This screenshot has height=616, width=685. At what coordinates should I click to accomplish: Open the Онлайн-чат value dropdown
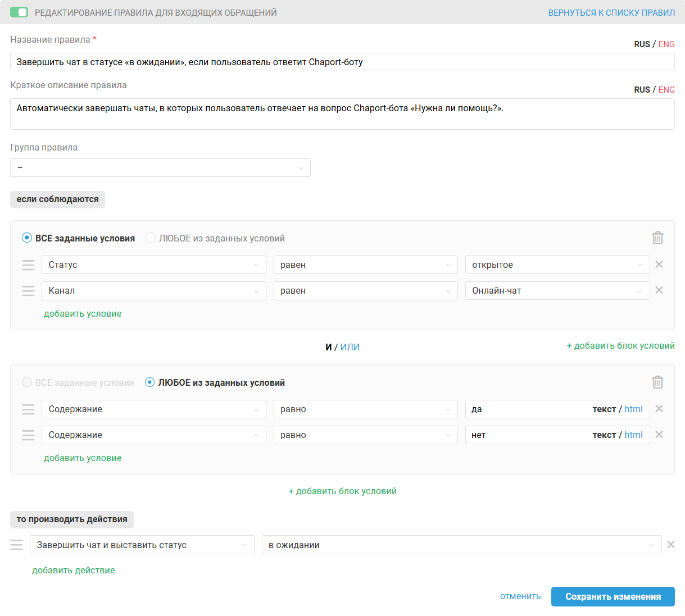point(557,291)
